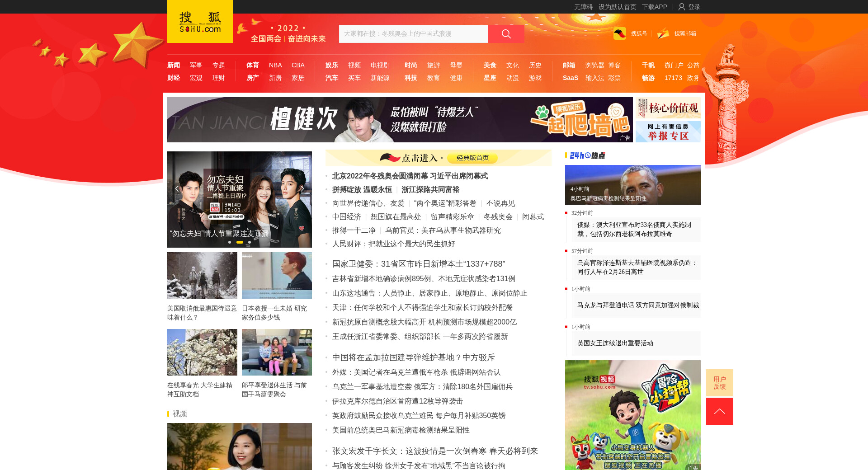Image resolution: width=868 pixels, height=470 pixels.
Task: Select the third carousel indicator dot
Action: click(250, 242)
